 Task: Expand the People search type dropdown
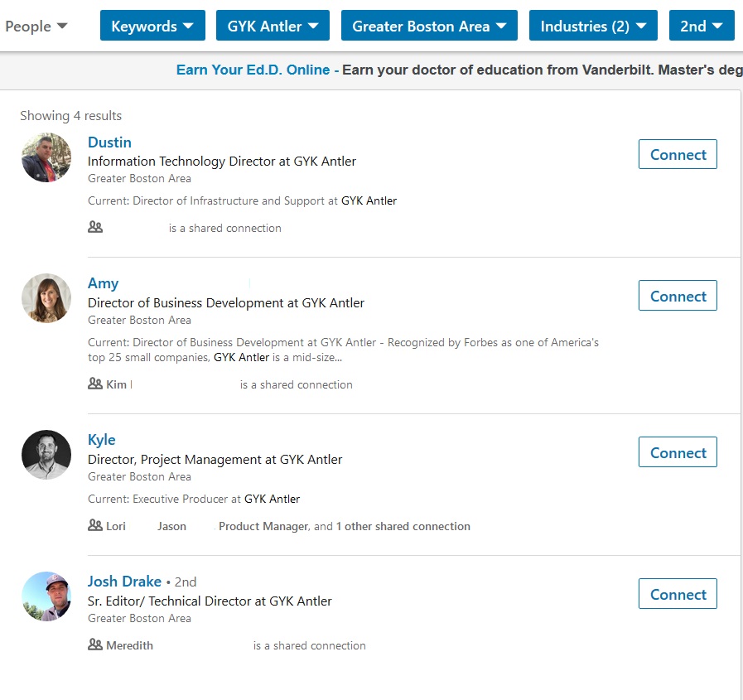tap(36, 27)
